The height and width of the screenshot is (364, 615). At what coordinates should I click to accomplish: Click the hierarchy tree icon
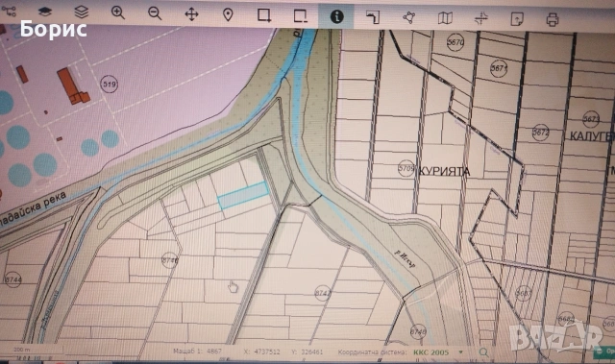coord(9,11)
